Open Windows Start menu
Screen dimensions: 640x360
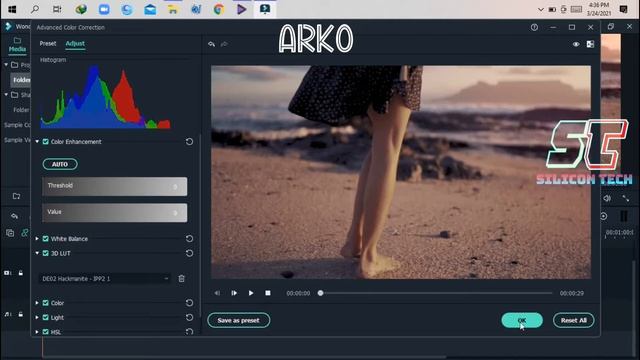[x=12, y=9]
